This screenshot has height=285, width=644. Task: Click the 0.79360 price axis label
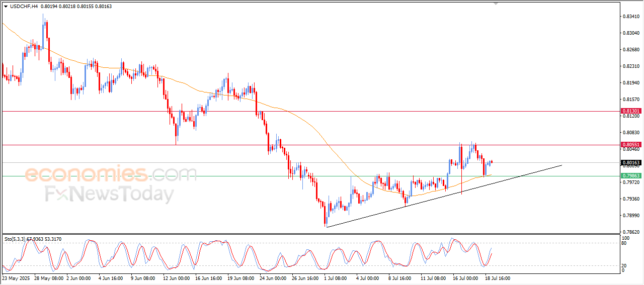(631, 199)
